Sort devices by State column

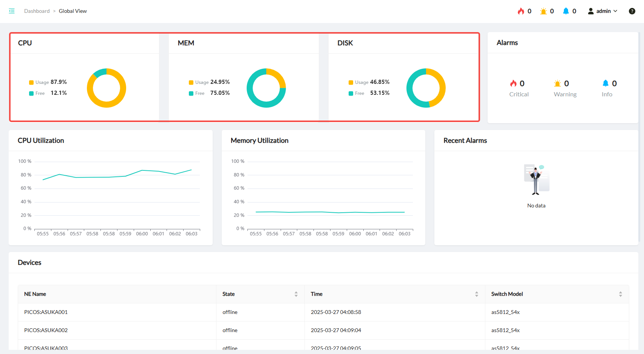[x=296, y=294]
